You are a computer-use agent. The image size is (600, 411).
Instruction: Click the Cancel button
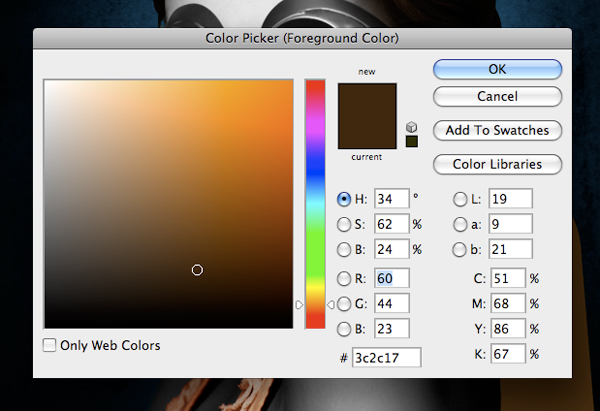[x=497, y=96]
